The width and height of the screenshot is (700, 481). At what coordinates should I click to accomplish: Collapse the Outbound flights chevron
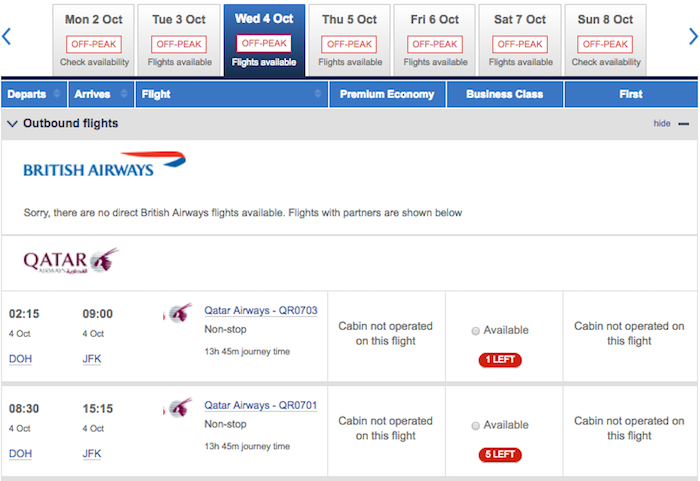click(x=12, y=124)
